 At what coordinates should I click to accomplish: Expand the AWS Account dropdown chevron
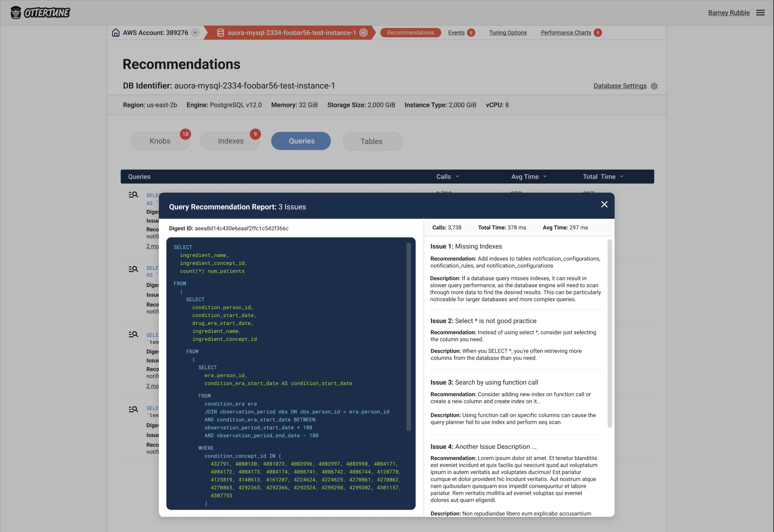[195, 33]
